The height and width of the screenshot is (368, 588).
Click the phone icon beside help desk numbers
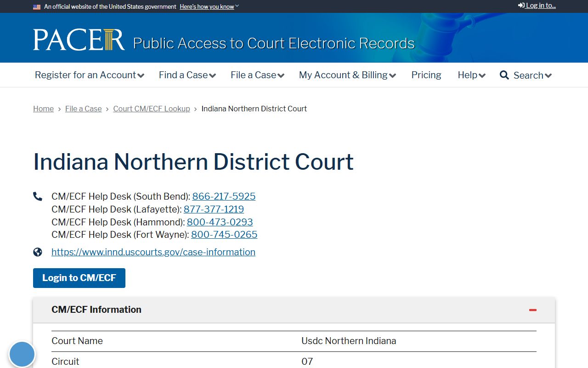[38, 196]
